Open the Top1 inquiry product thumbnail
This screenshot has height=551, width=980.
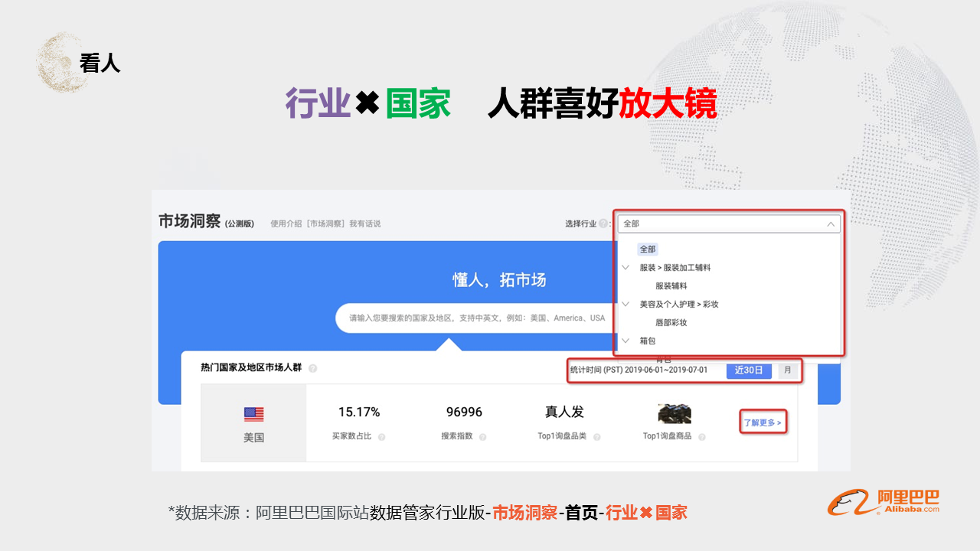[675, 413]
